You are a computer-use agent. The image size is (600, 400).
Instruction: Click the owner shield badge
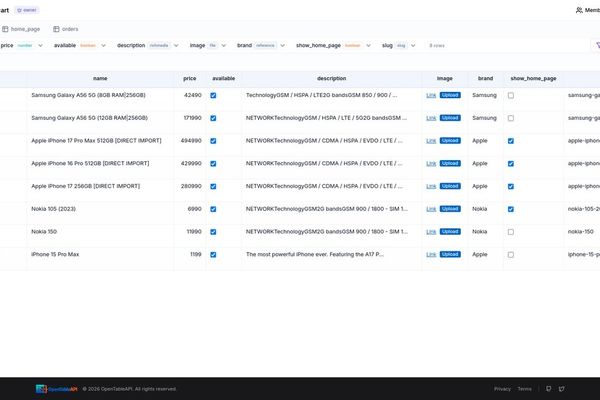[27, 10]
